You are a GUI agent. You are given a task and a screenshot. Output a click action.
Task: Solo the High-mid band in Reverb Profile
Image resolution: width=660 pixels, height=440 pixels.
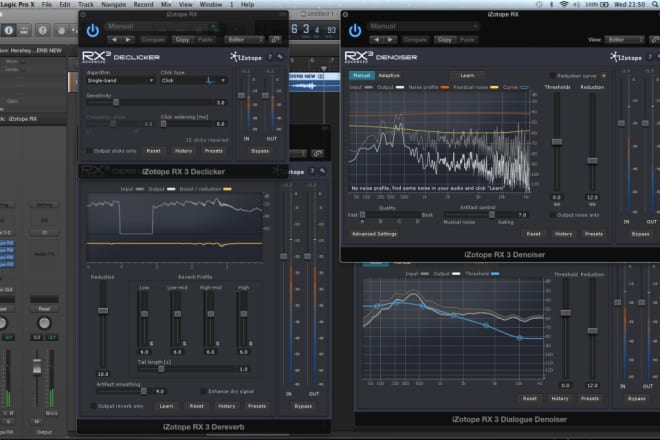218,344
